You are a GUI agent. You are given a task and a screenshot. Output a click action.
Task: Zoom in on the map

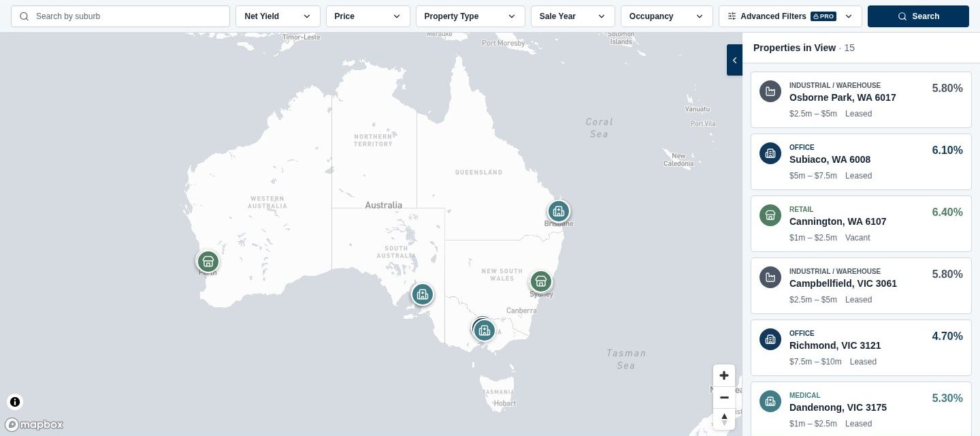724,375
